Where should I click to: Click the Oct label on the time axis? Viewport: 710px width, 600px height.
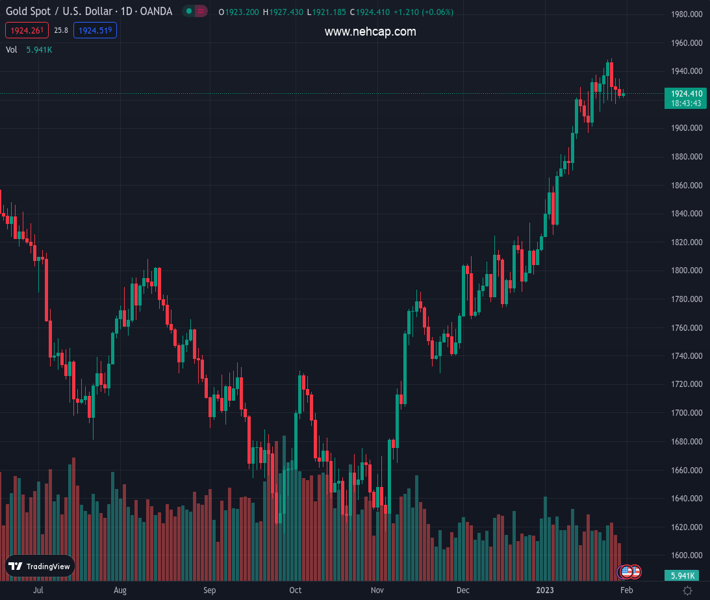pyautogui.click(x=295, y=591)
